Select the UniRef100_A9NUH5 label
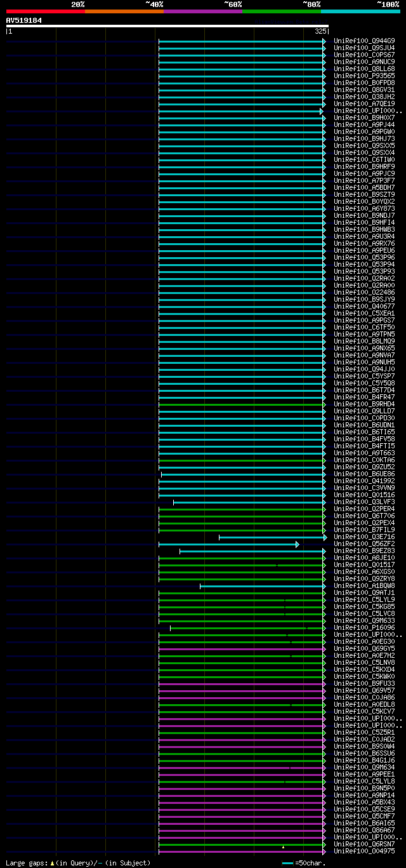 pyautogui.click(x=364, y=362)
